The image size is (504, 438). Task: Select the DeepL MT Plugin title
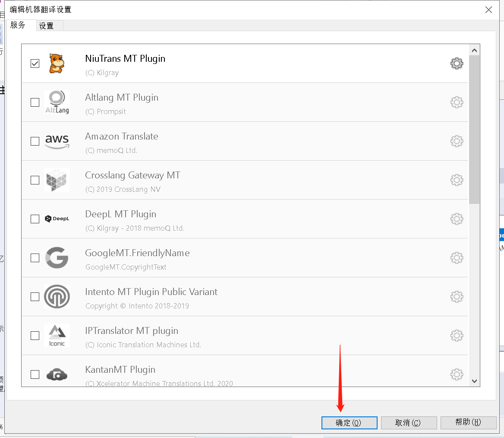click(120, 214)
